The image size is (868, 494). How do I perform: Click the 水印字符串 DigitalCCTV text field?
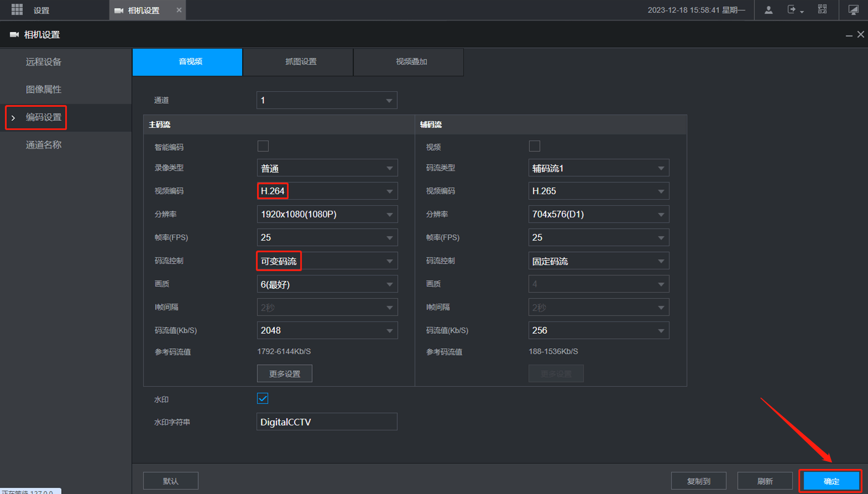tap(327, 422)
